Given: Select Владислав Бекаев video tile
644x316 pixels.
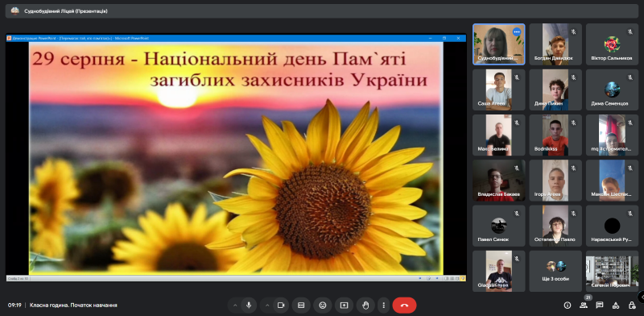Looking at the screenshot, I should [x=498, y=181].
